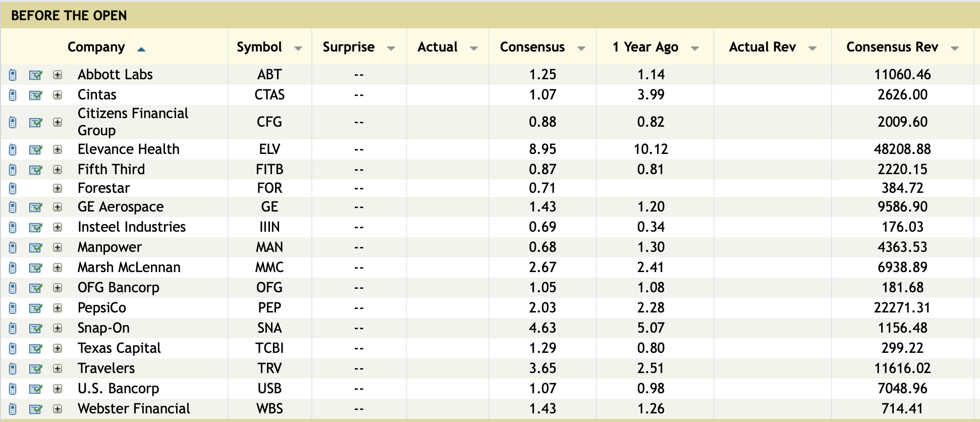Click the phone icon beside Forestar
Screen dimensions: 980x422
(13, 188)
